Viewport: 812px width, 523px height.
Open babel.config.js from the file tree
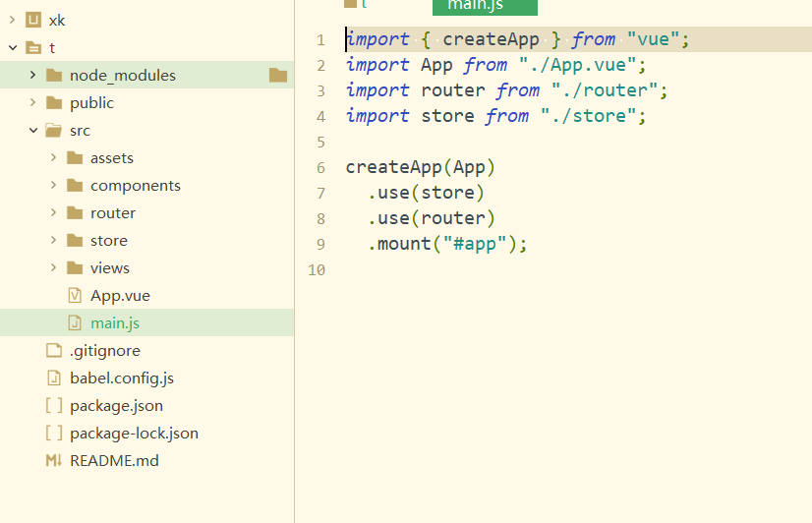click(122, 378)
